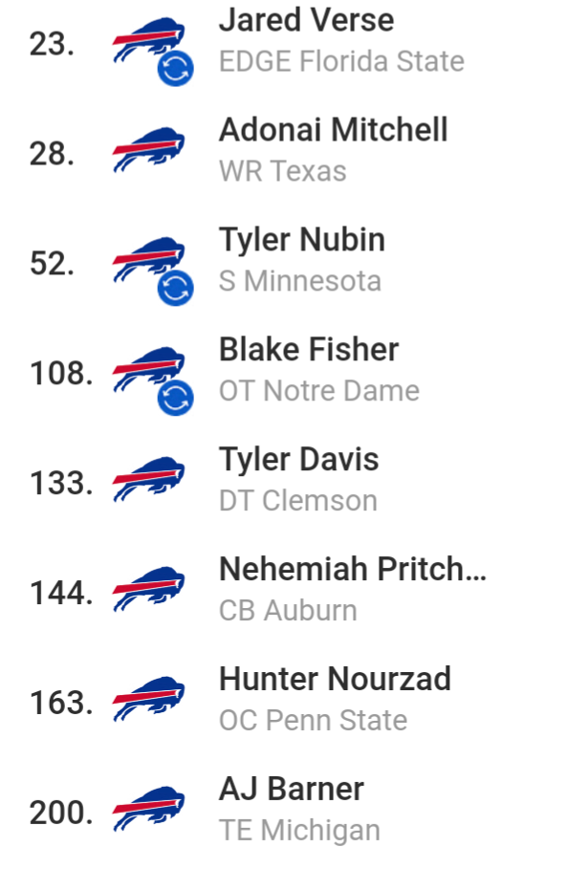This screenshot has width=588, height=869.
Task: Open Adonai Mitchell player name
Action: [x=333, y=130]
